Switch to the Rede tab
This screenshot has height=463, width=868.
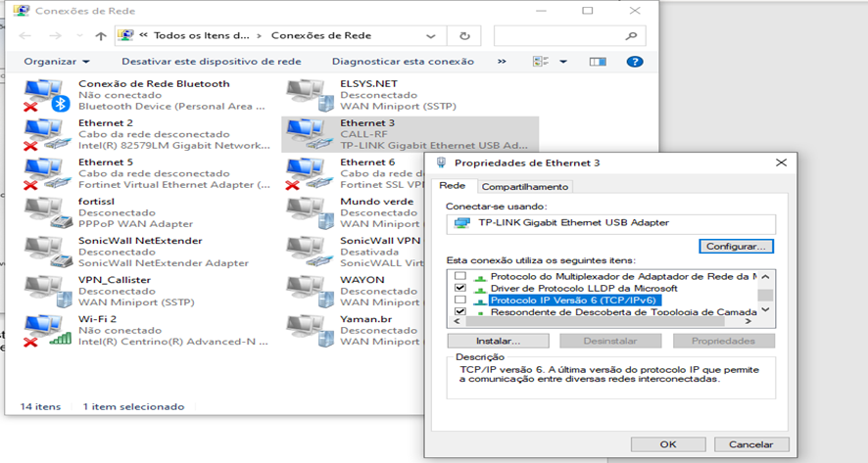click(x=453, y=186)
